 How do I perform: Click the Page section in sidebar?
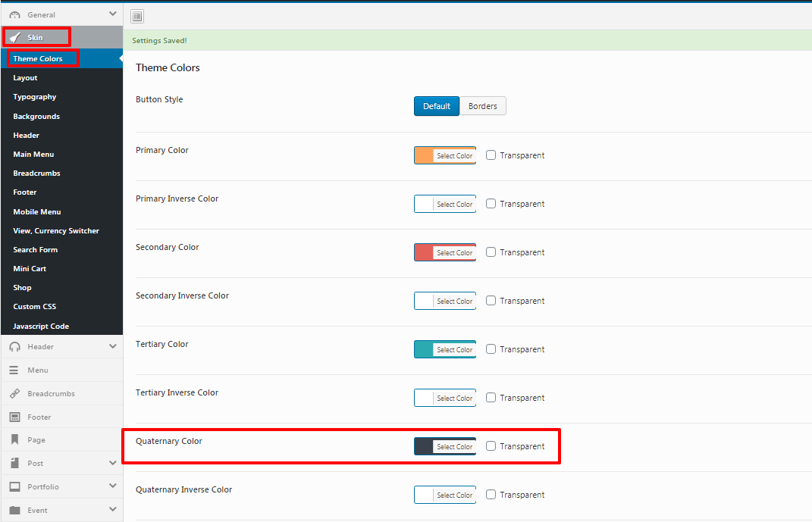(61, 439)
